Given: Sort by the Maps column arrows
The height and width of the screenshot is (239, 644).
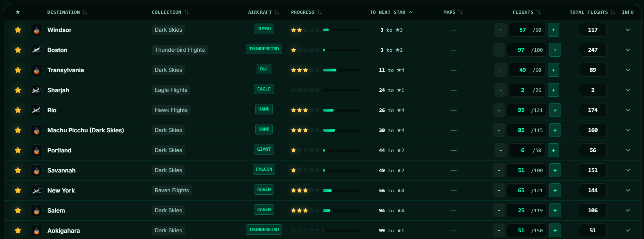Looking at the screenshot, I should pyautogui.click(x=460, y=12).
